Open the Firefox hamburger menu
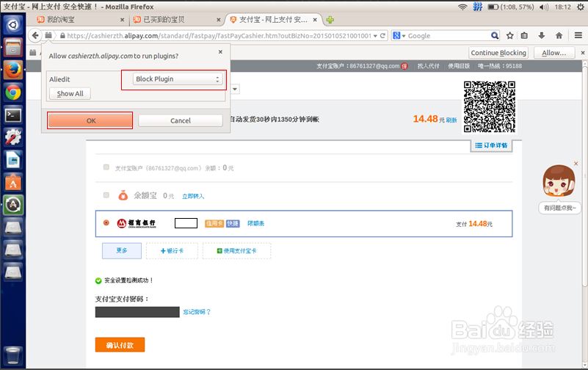588x370 pixels. (578, 35)
